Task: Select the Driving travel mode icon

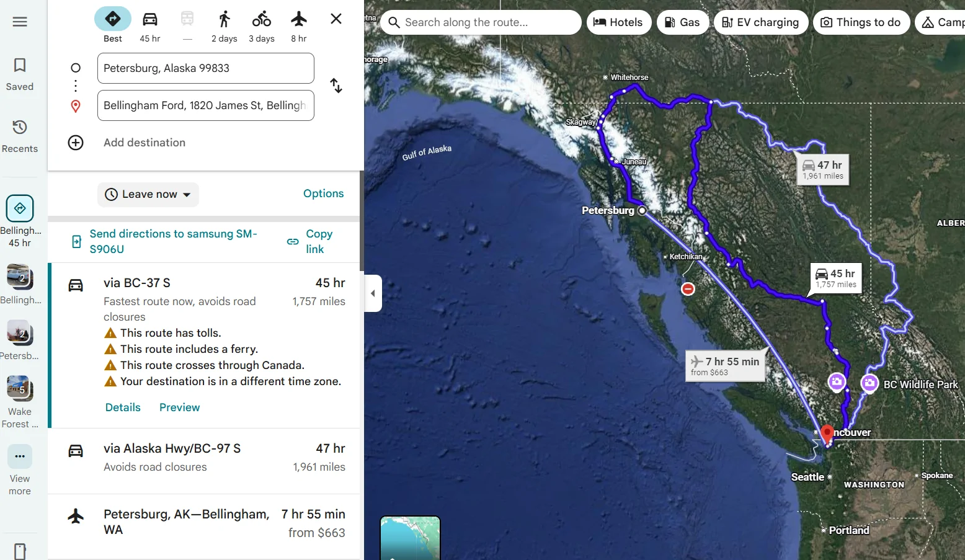Action: [x=150, y=19]
